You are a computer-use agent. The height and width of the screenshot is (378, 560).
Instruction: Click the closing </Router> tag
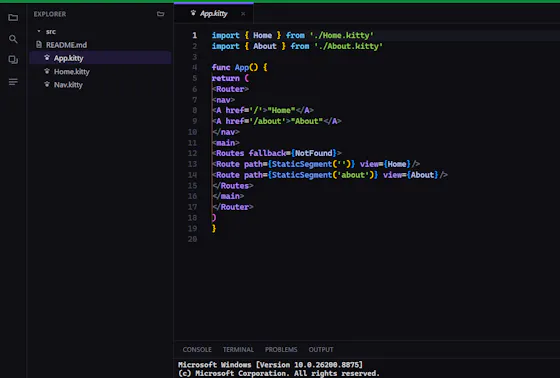pyautogui.click(x=233, y=207)
